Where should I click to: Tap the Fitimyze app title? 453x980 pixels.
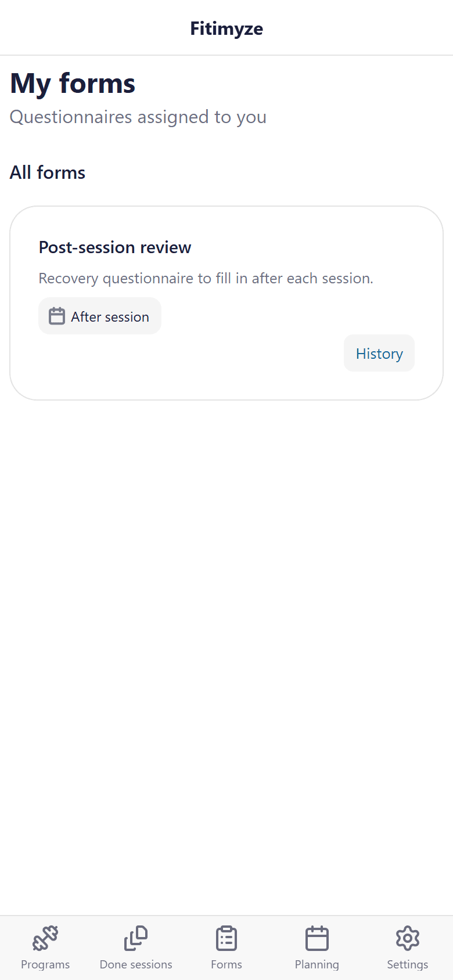[x=226, y=28]
